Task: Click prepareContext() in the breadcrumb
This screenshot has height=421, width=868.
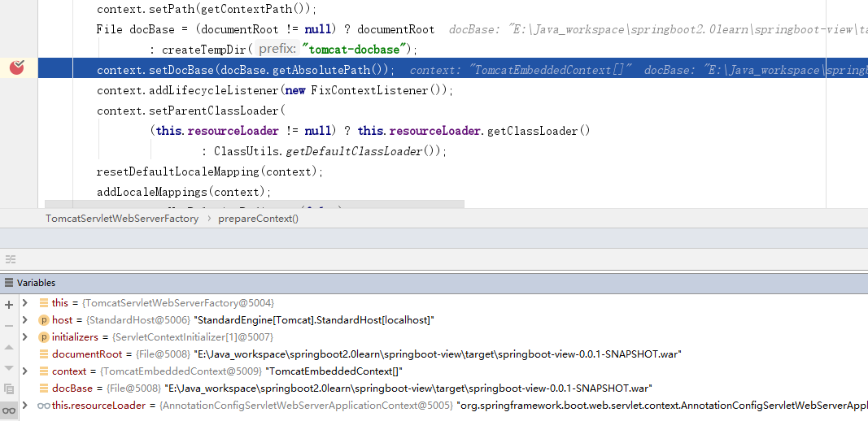Action: tap(258, 219)
